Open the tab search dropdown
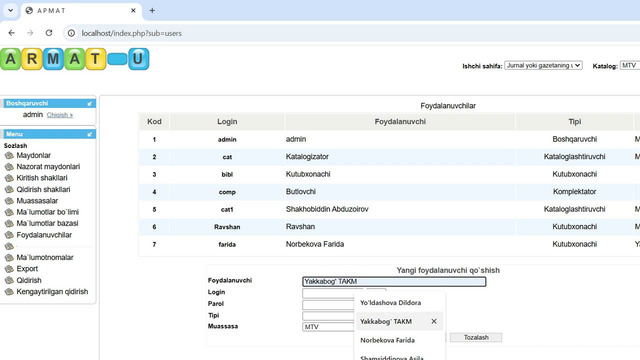The image size is (640, 360). pyautogui.click(x=11, y=11)
